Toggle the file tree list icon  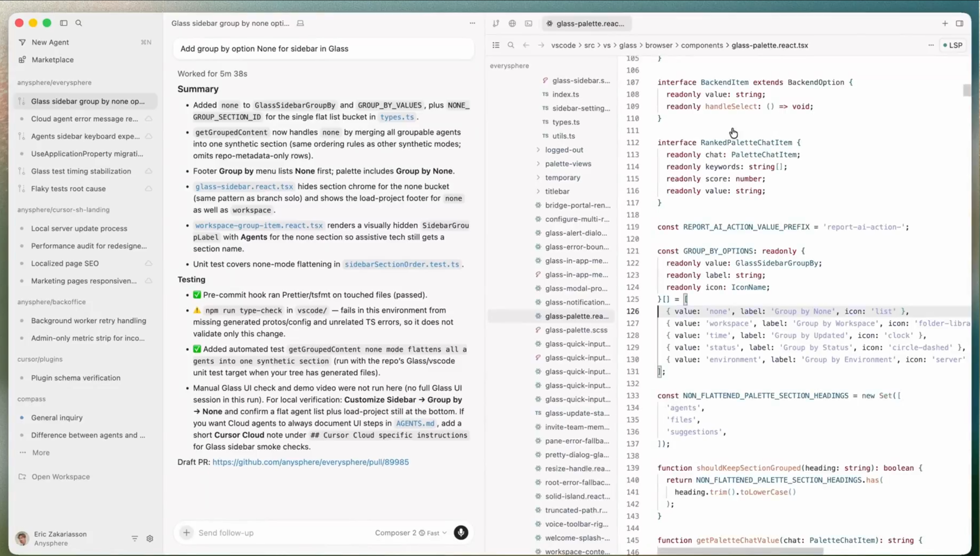pos(496,45)
